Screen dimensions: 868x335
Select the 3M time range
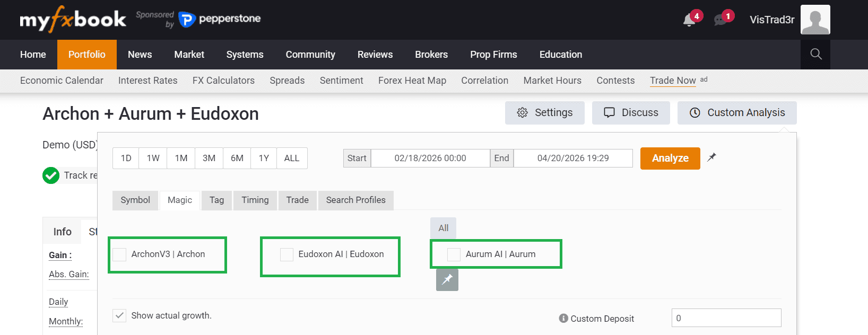pyautogui.click(x=209, y=158)
